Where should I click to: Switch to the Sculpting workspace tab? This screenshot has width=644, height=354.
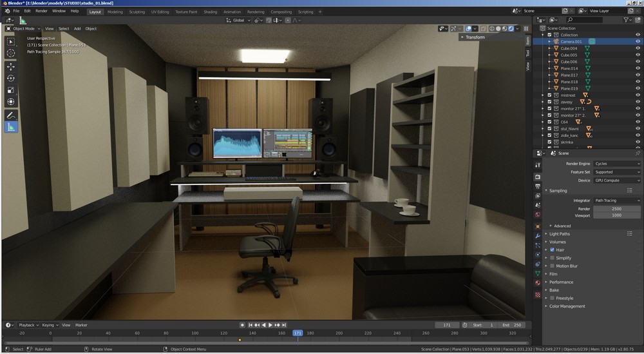pyautogui.click(x=137, y=12)
